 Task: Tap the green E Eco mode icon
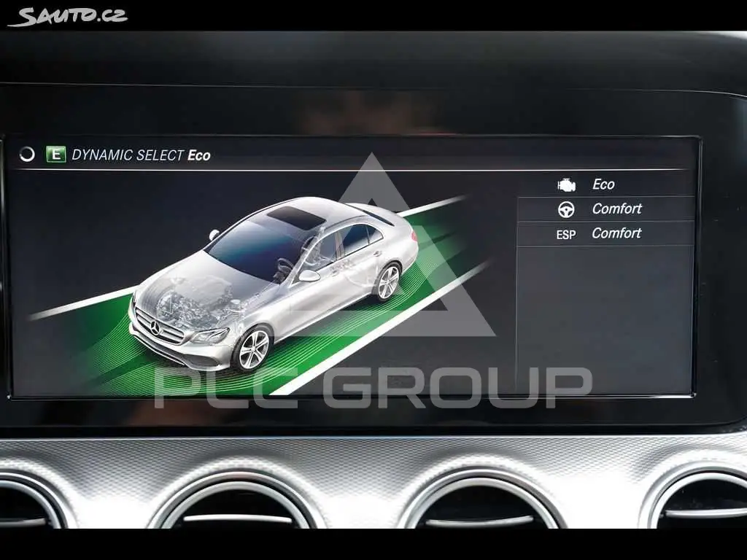55,155
